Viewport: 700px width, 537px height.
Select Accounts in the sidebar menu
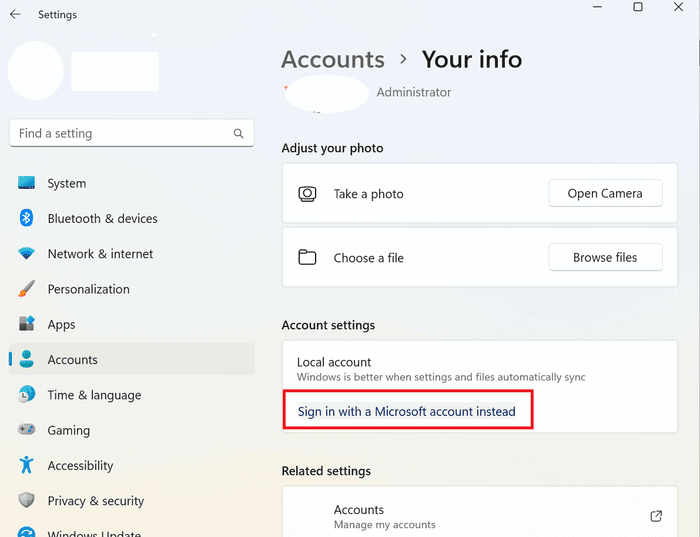pyautogui.click(x=132, y=359)
